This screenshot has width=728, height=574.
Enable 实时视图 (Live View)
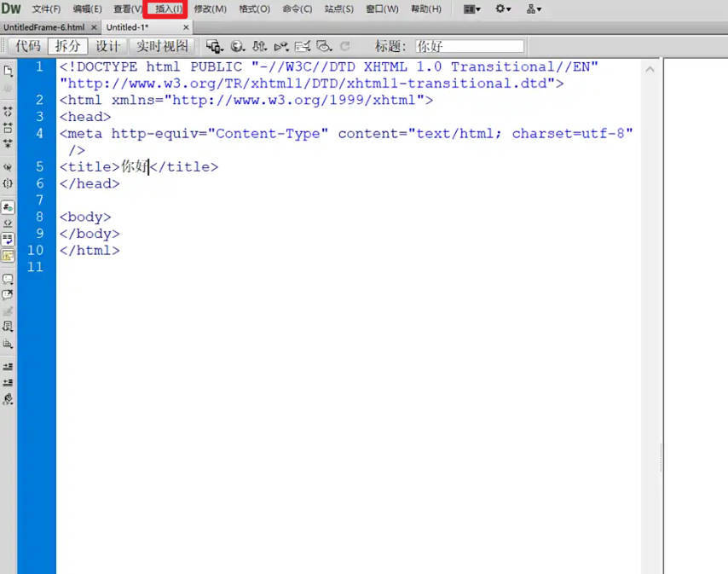click(162, 46)
